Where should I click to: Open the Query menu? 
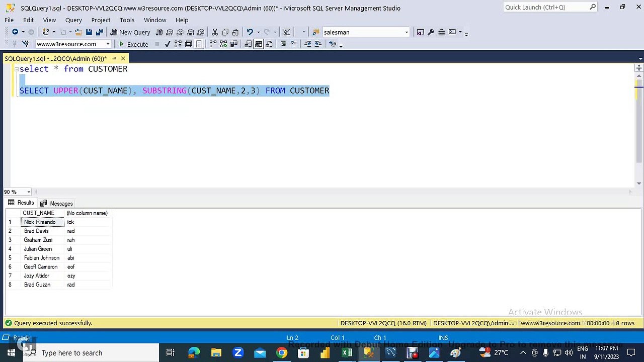(73, 20)
